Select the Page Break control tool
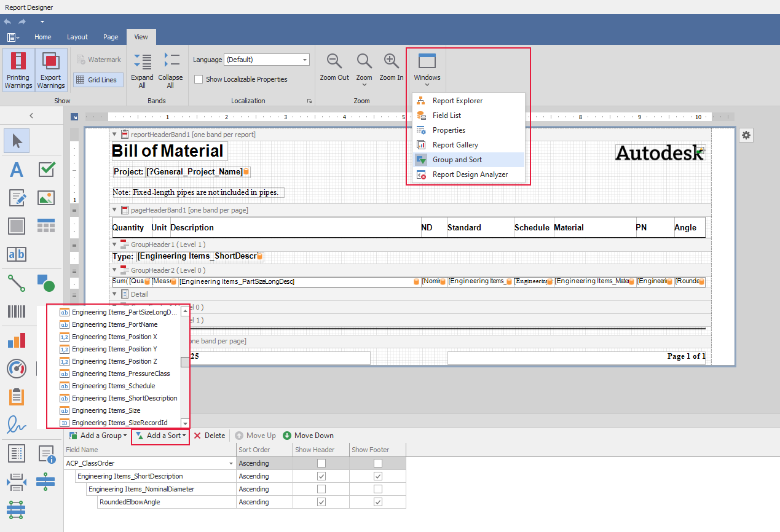Viewport: 780px width, 532px height. pyautogui.click(x=17, y=482)
